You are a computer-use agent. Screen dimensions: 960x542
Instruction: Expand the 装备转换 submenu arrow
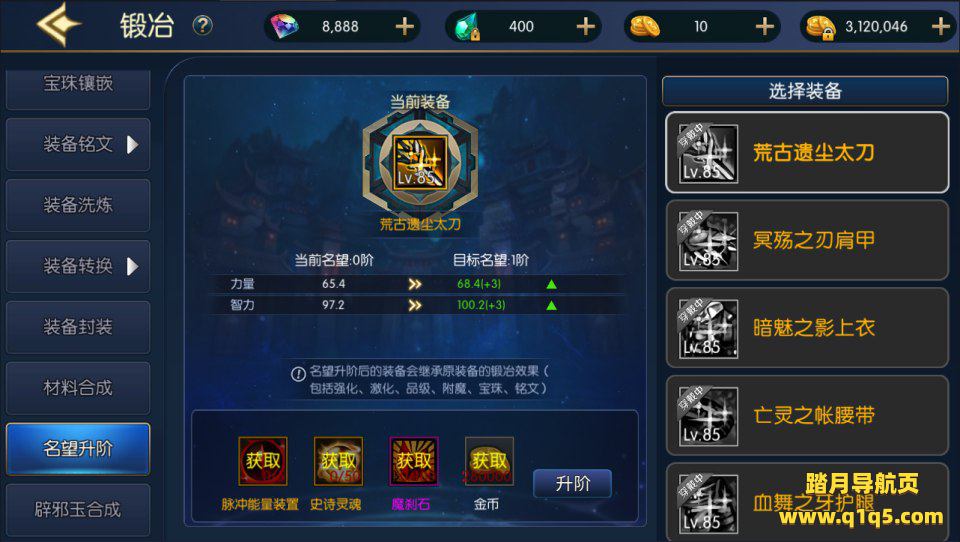(x=132, y=266)
